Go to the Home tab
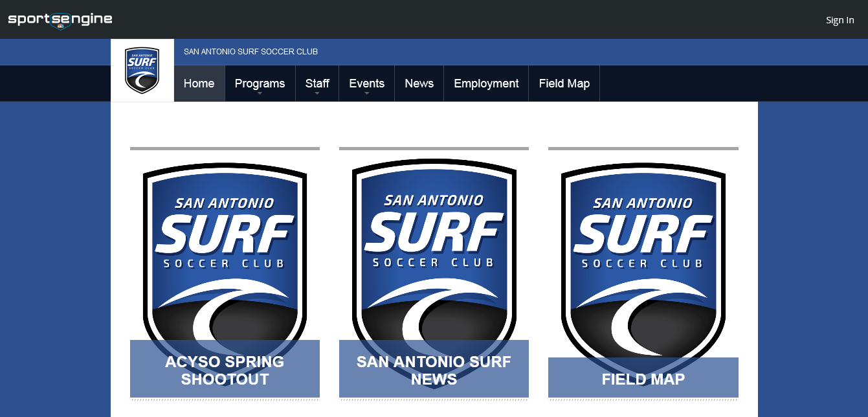 pos(199,84)
